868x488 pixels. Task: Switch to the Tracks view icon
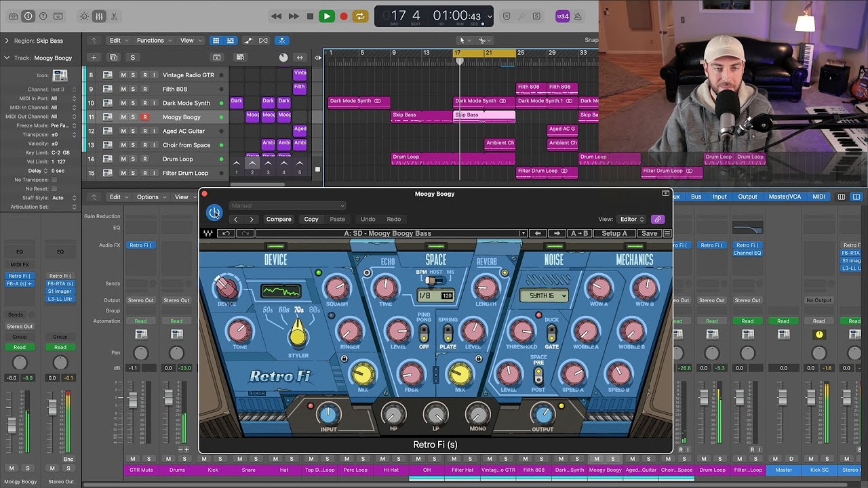coord(231,41)
